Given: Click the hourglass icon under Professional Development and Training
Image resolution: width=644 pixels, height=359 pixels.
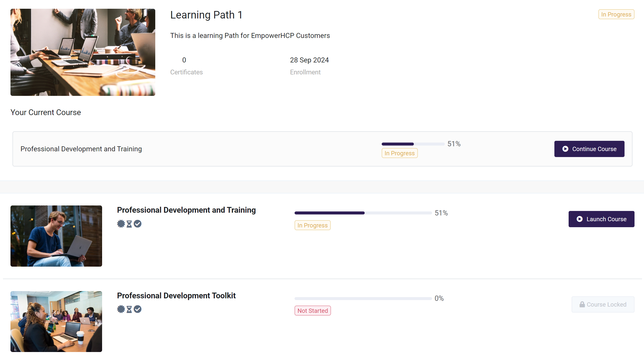Looking at the screenshot, I should (129, 224).
